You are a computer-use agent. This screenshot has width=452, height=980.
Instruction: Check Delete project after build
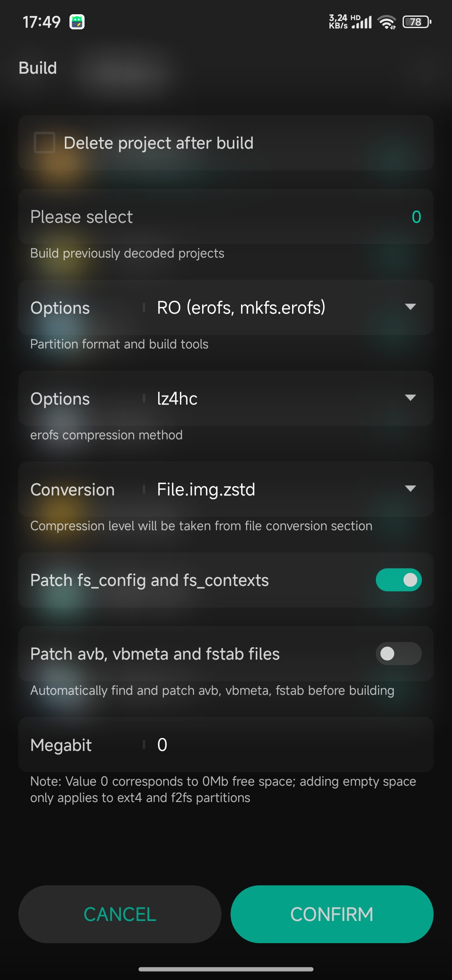pos(45,143)
